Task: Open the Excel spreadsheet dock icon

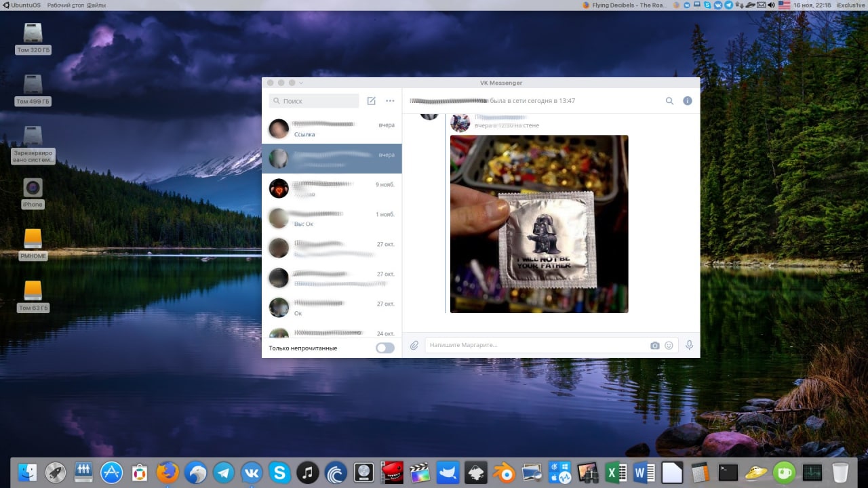Action: pos(616,472)
